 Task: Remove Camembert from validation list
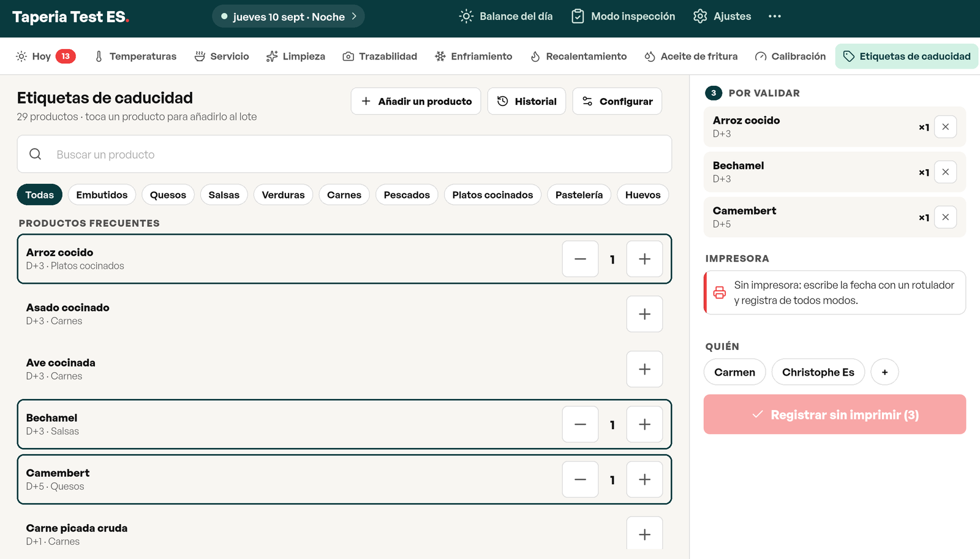pos(945,217)
